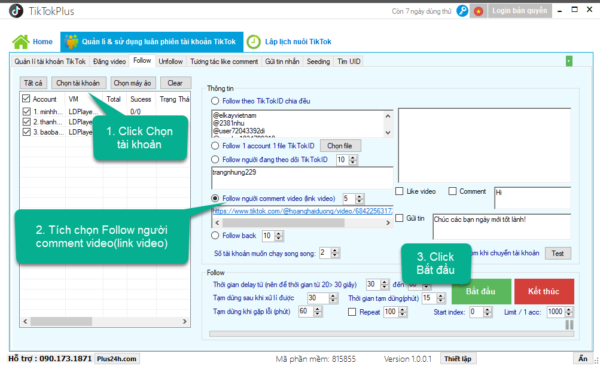Click Chọn file button
The image size is (600, 366).
tap(340, 146)
